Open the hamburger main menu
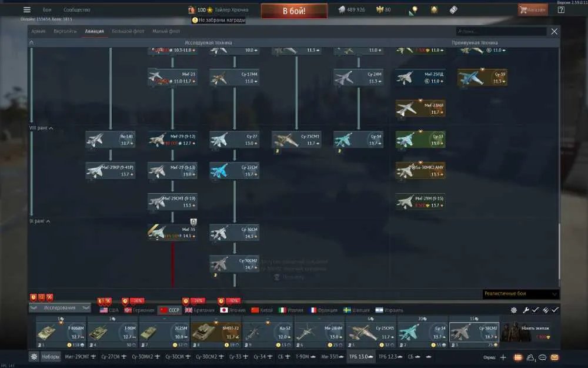The width and height of the screenshot is (588, 368). click(26, 10)
